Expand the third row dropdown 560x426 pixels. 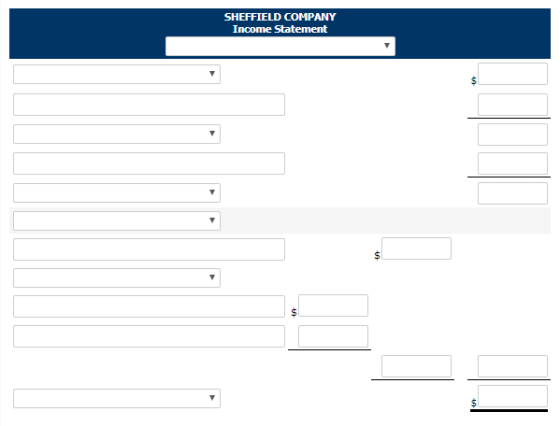pos(117,134)
